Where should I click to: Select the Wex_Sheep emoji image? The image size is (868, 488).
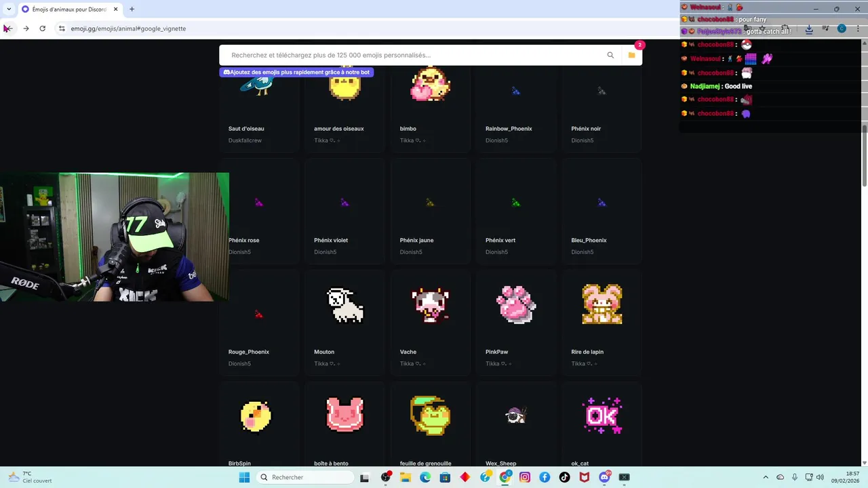click(516, 415)
